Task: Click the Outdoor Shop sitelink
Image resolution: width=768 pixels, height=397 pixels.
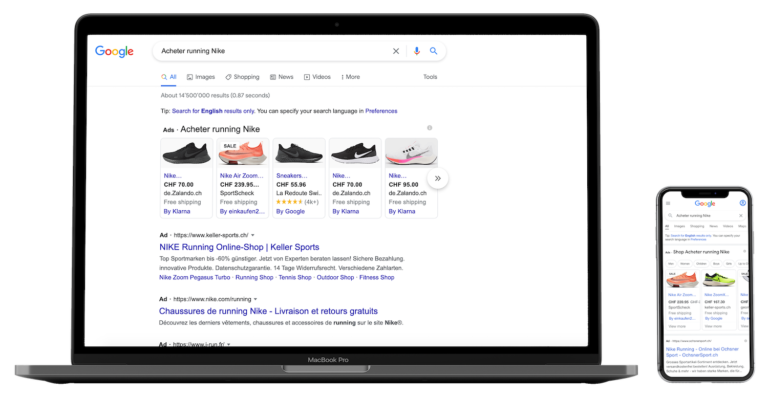Action: coord(335,278)
